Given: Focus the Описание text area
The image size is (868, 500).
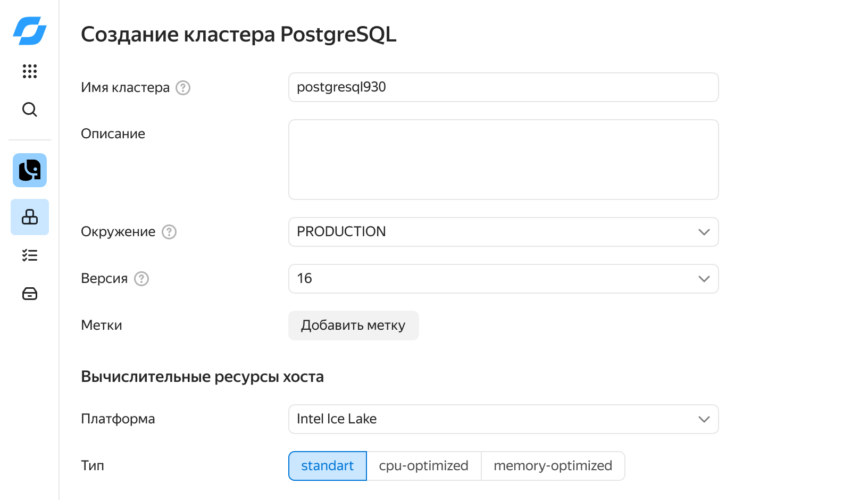Looking at the screenshot, I should 503,160.
